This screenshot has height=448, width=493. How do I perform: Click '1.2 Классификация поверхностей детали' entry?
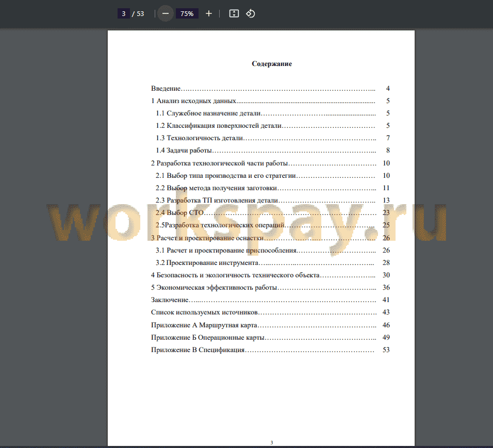[x=273, y=126]
